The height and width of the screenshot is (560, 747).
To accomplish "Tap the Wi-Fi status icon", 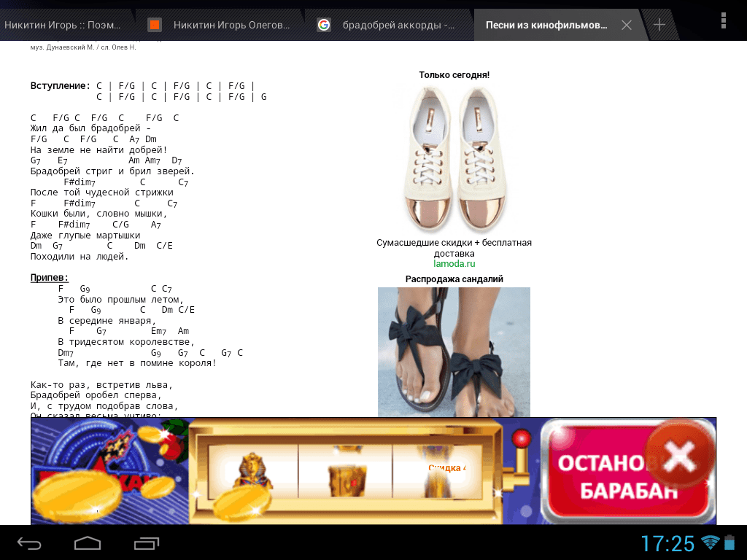I will pyautogui.click(x=710, y=542).
